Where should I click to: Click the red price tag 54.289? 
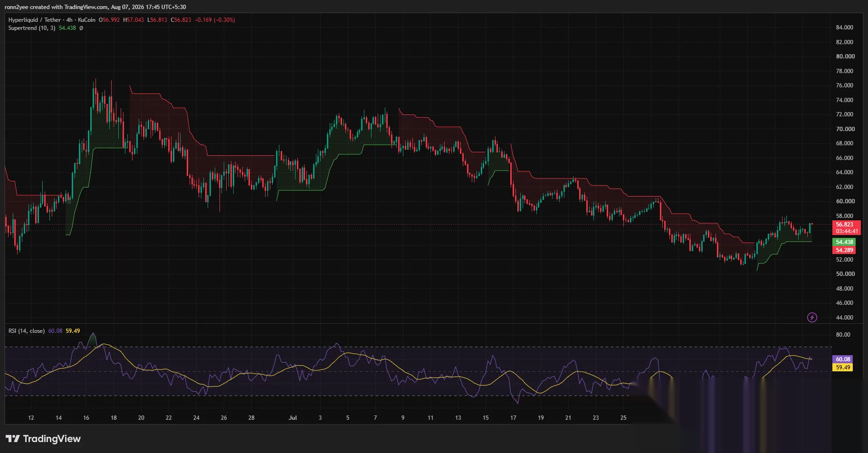pyautogui.click(x=844, y=250)
